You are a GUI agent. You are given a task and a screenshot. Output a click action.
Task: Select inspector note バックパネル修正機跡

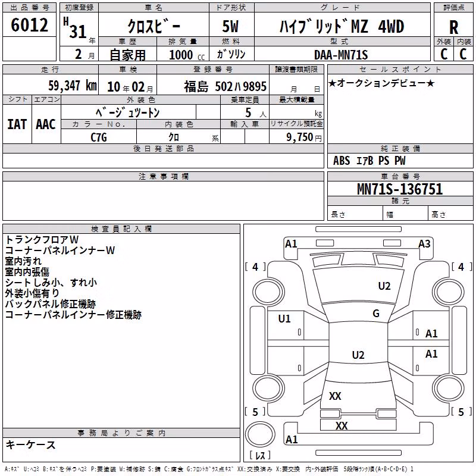coord(51,304)
